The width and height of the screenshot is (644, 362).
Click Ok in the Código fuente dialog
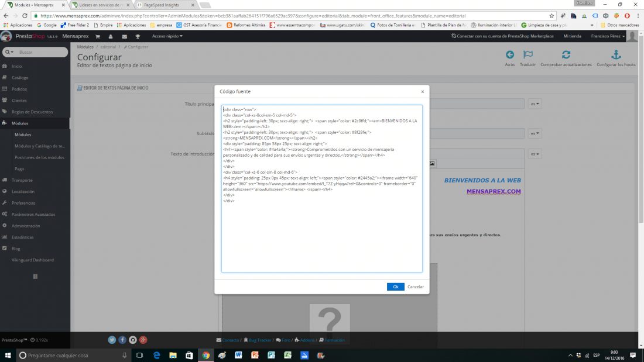pos(395,287)
